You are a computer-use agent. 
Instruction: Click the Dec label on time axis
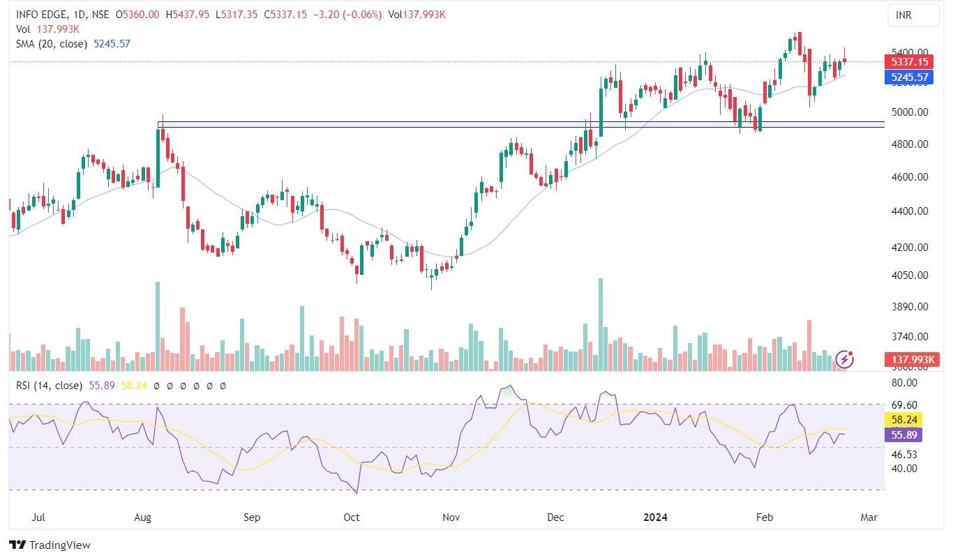coord(555,517)
